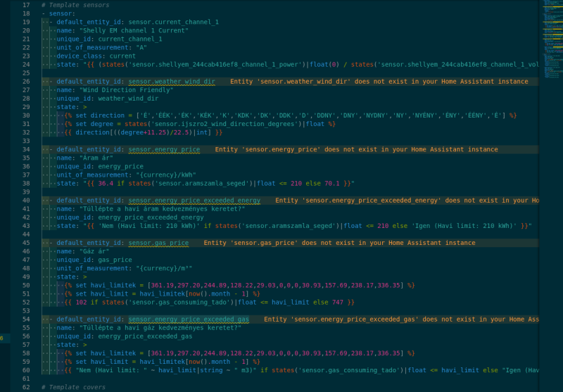Click 'set havi_limitek' list on line 58
Screen dimensions: 563x392
tap(239, 353)
